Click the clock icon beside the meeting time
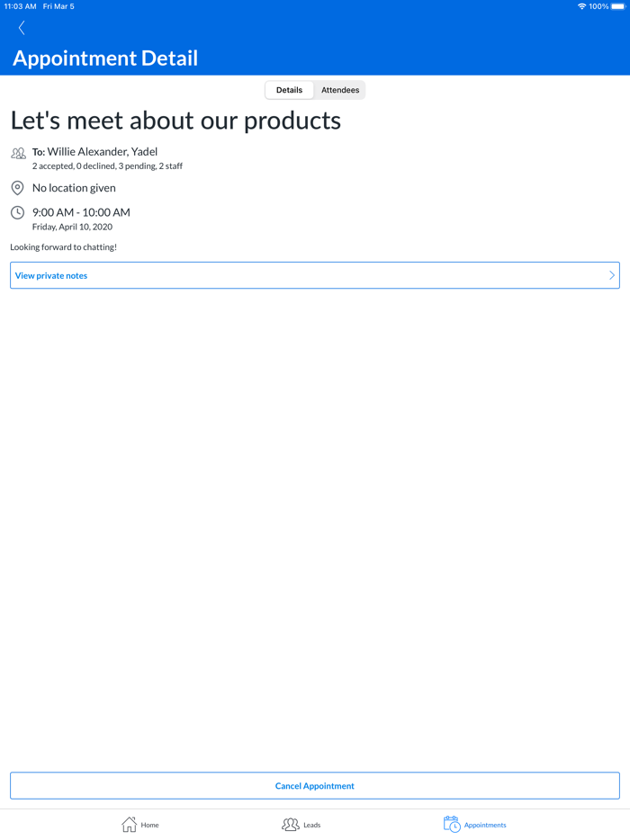 point(17,212)
